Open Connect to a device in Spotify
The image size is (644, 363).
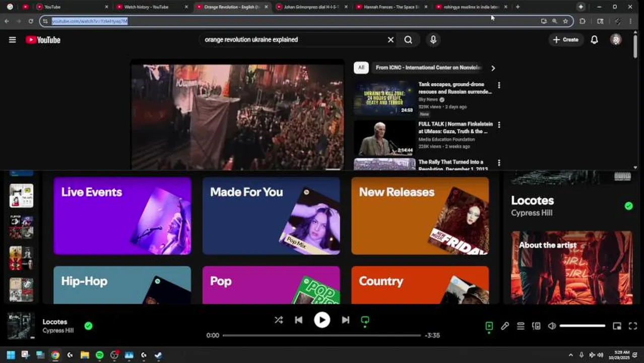coord(536,326)
